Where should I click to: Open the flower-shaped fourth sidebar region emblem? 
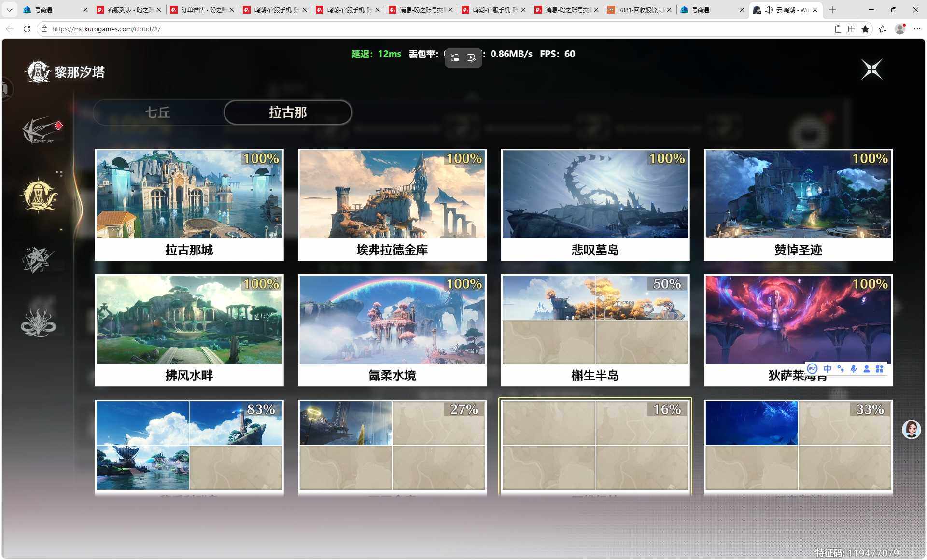coord(38,322)
